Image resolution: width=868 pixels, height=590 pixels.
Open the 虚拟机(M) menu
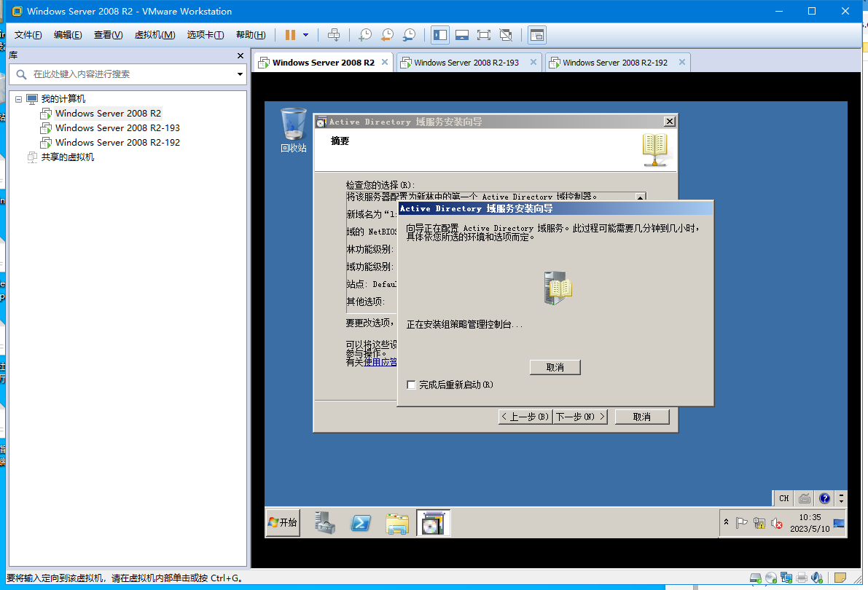point(155,35)
